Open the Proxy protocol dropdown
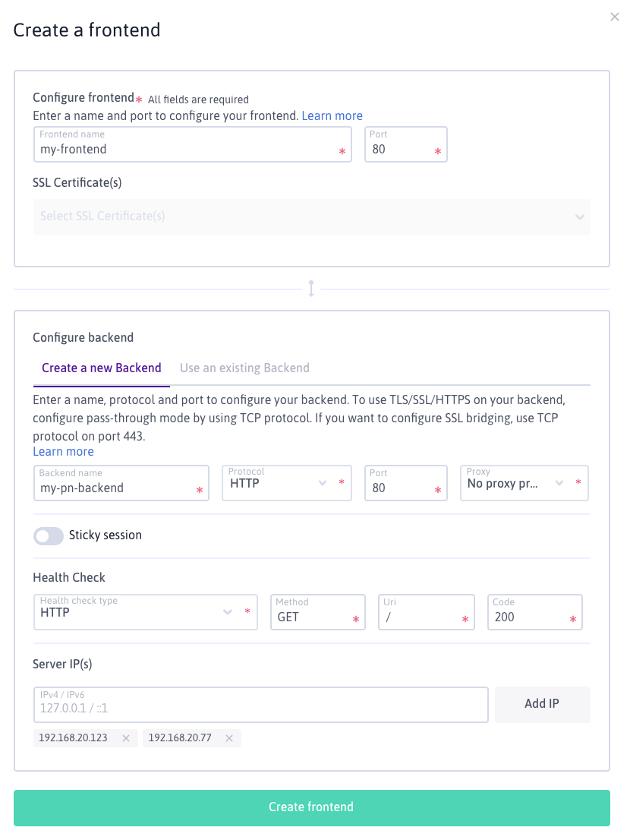630x840 pixels. (524, 483)
